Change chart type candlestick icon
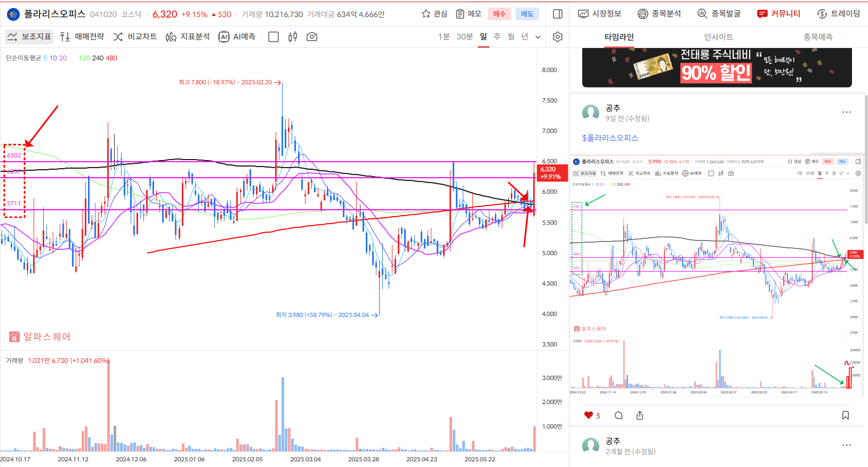Screen dimensions: 868x467 [x=293, y=37]
